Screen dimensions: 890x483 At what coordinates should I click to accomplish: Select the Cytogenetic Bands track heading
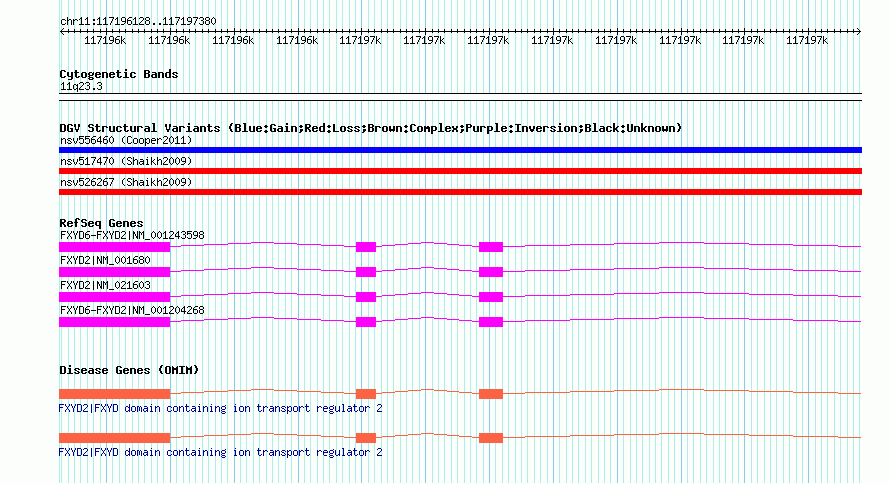(x=119, y=74)
